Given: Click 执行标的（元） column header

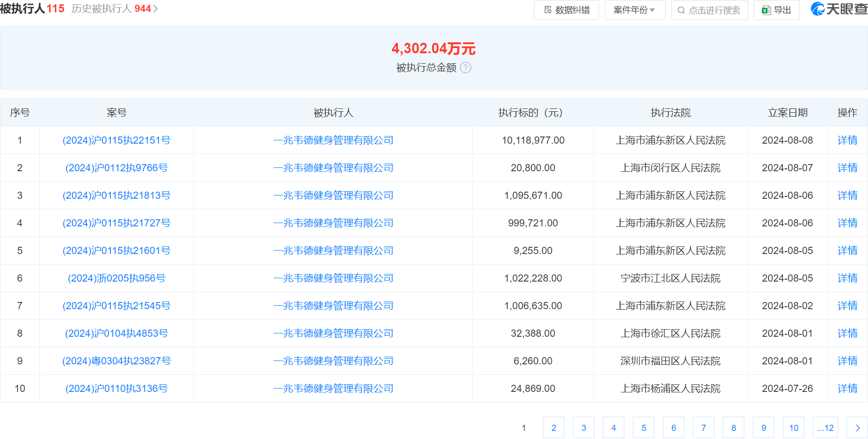Looking at the screenshot, I should (533, 113).
